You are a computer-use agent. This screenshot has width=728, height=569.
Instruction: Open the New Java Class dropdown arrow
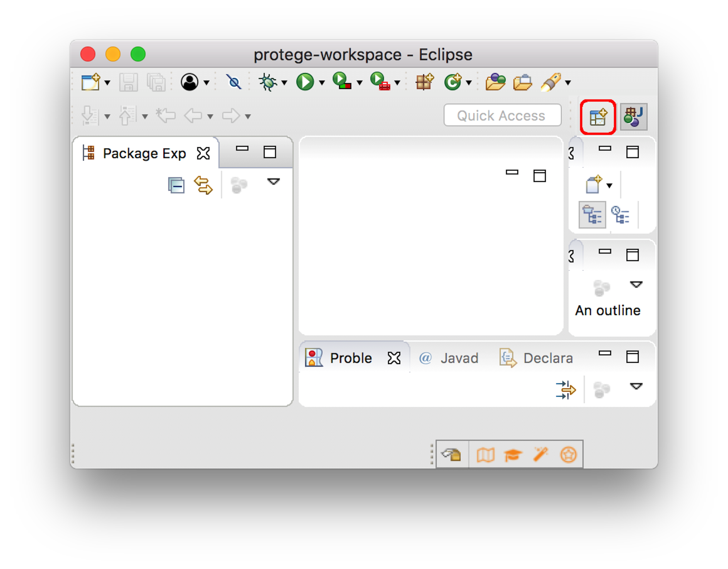click(469, 83)
